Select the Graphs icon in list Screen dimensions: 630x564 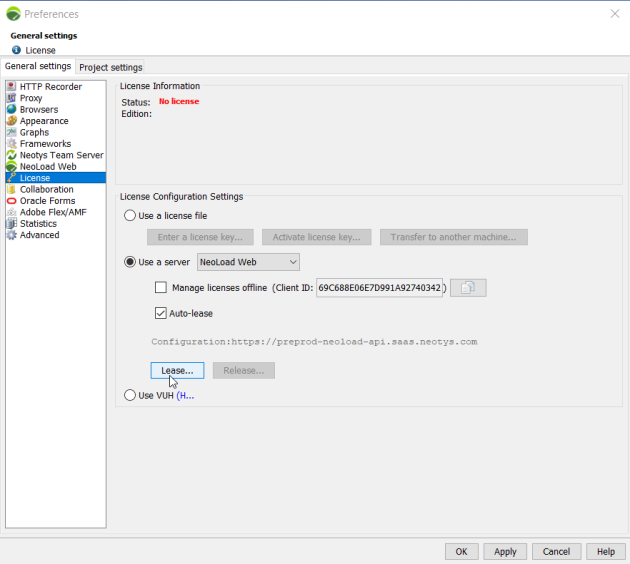[x=12, y=132]
